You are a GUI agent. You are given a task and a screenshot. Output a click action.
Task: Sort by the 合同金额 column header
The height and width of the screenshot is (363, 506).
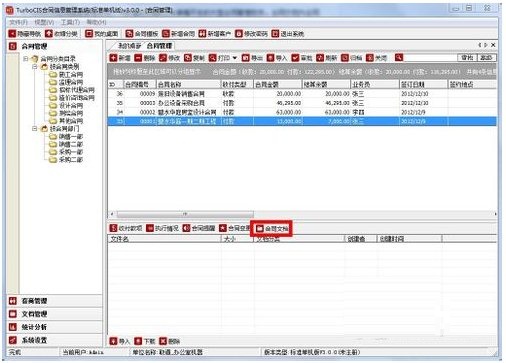click(x=277, y=84)
